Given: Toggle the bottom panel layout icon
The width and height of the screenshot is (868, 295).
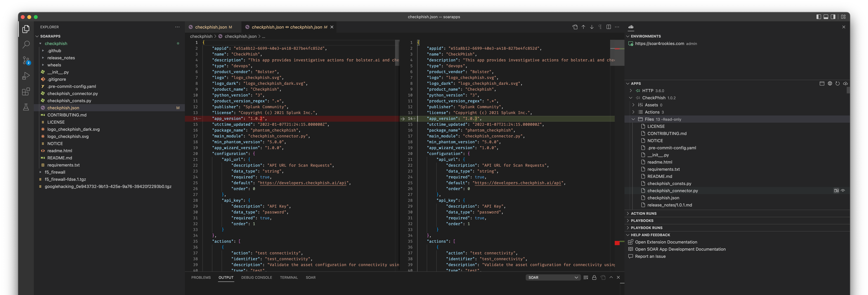Looking at the screenshot, I should coord(826,17).
